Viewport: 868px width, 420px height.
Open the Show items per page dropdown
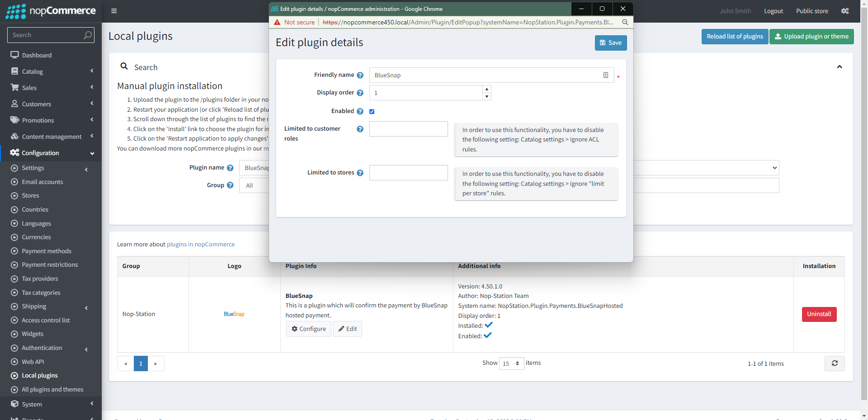tap(511, 363)
